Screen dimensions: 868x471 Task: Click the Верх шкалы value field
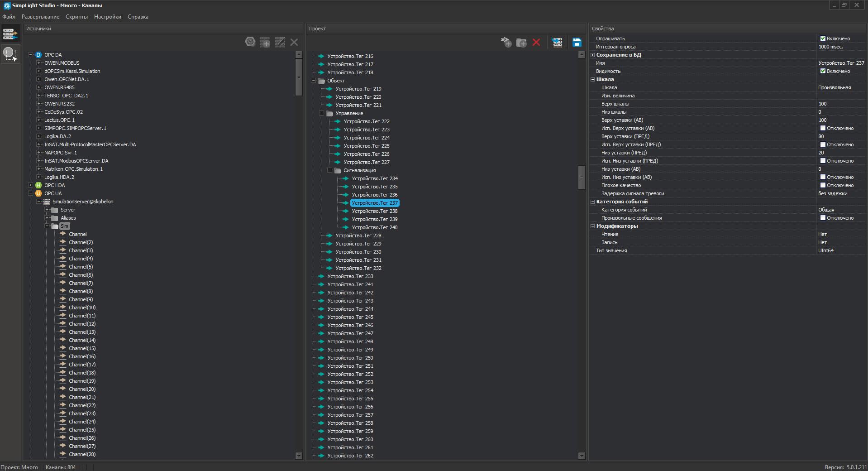tap(841, 104)
